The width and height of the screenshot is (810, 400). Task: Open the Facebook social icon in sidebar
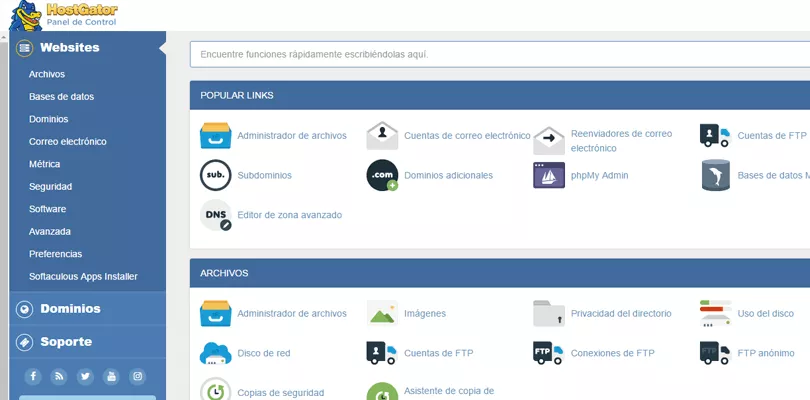click(x=33, y=376)
